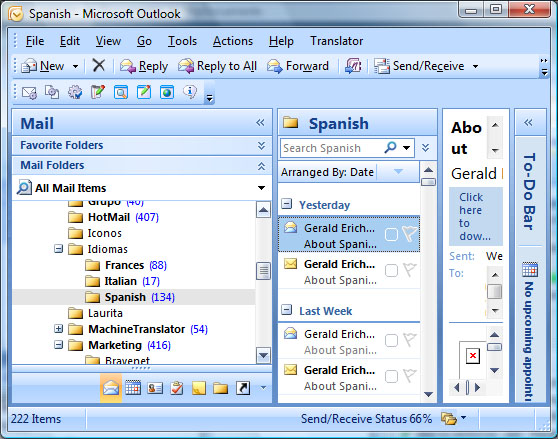The image size is (558, 439).
Task: Toggle category box on first Last Week message
Action: tap(391, 340)
